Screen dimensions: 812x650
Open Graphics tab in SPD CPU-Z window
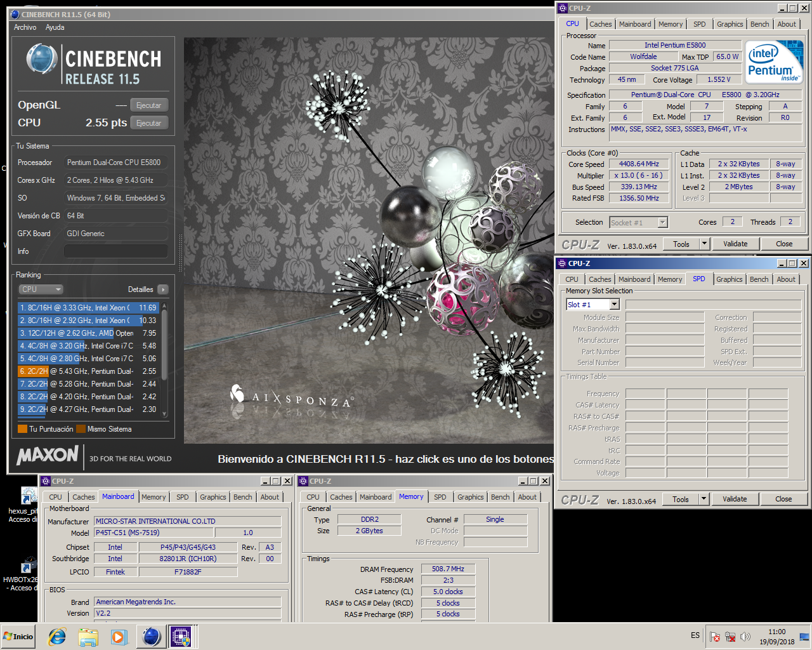730,279
